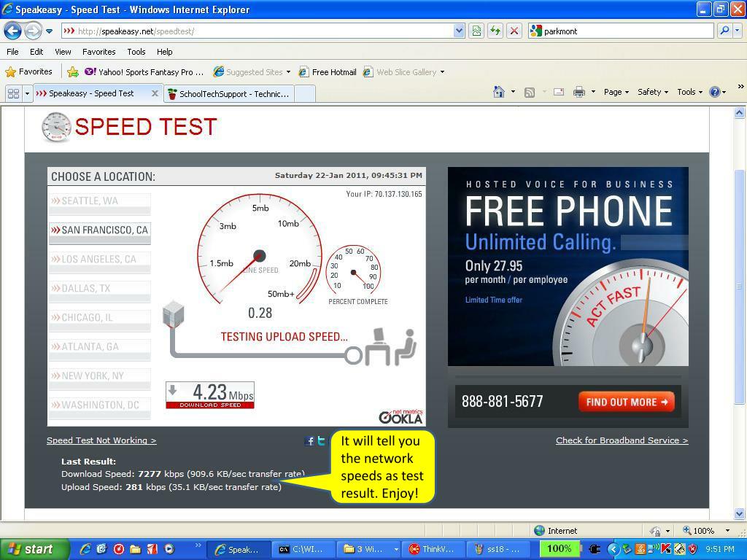747x560 pixels.
Task: Close the Speakeasy Speed Test tab
Action: coord(155,93)
